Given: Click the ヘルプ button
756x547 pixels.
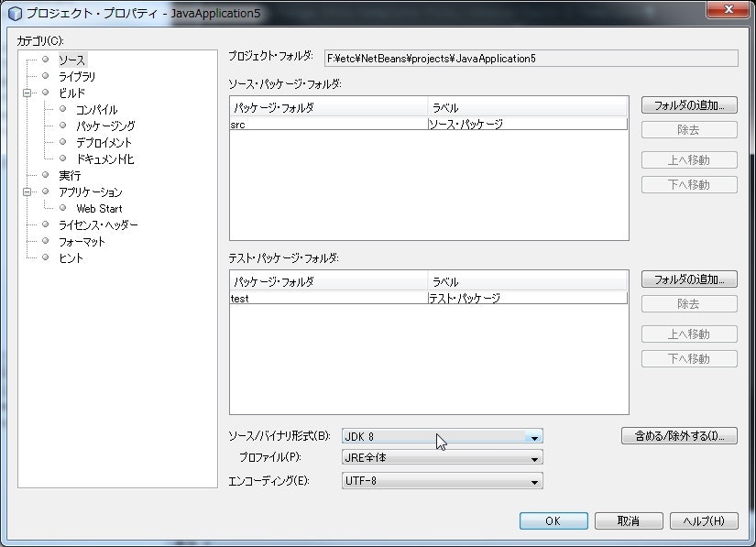Looking at the screenshot, I should [x=703, y=520].
